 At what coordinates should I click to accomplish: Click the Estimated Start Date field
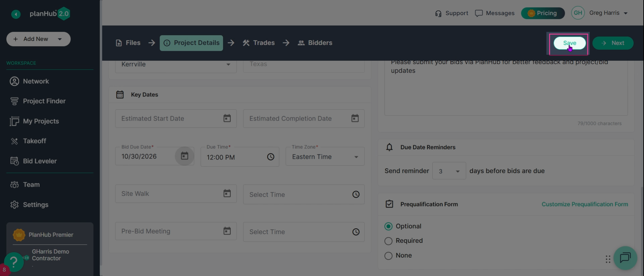pyautogui.click(x=176, y=119)
